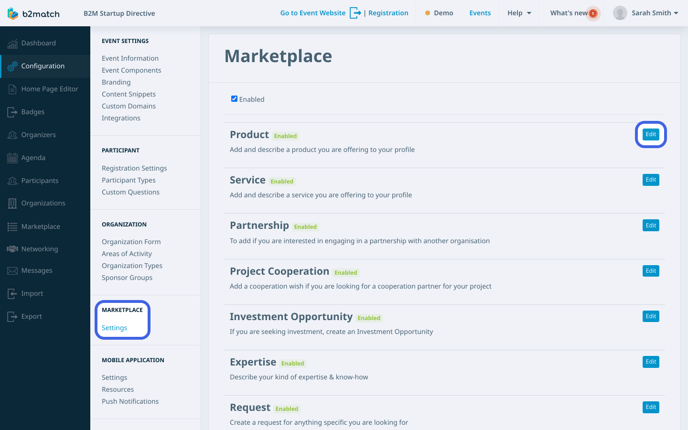This screenshot has height=430, width=688.
Task: Click the Badges icon in sidebar
Action: (12, 112)
